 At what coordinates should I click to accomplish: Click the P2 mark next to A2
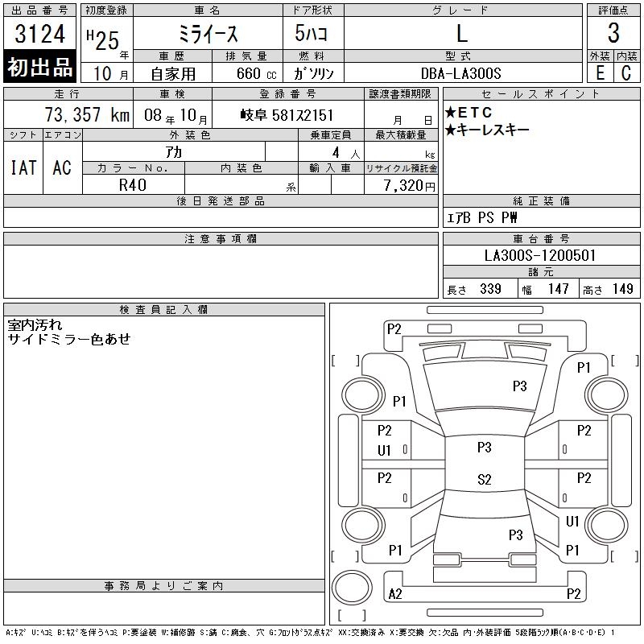[x=573, y=594]
